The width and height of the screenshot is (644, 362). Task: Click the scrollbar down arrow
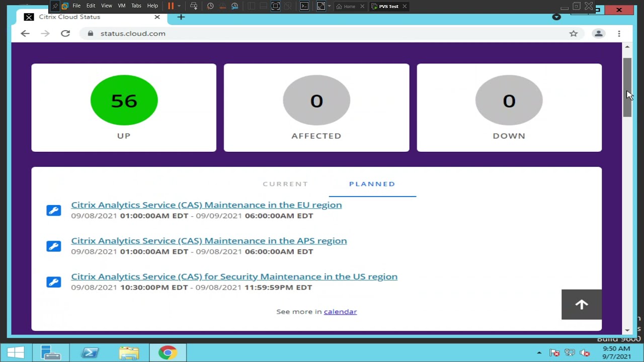coord(627,330)
